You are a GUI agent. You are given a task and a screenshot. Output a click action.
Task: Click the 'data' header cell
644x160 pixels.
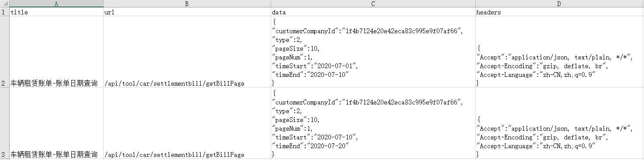point(373,12)
